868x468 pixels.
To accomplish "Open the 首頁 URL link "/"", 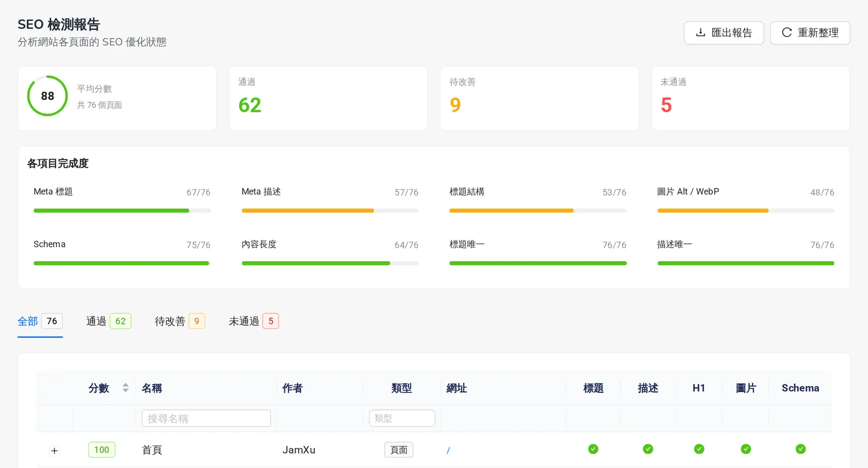I will (x=448, y=450).
